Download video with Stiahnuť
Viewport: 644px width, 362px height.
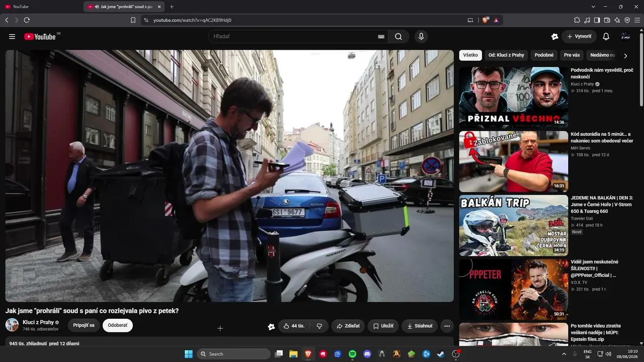pyautogui.click(x=420, y=326)
